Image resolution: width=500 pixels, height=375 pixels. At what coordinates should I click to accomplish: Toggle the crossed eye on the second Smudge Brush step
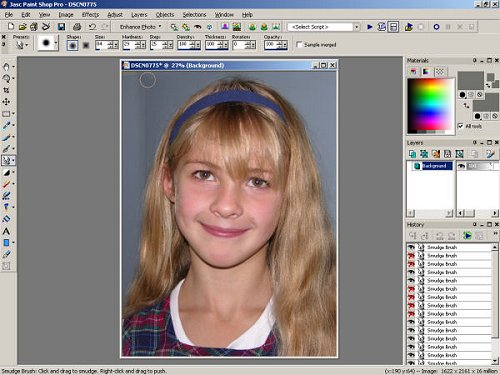[411, 256]
